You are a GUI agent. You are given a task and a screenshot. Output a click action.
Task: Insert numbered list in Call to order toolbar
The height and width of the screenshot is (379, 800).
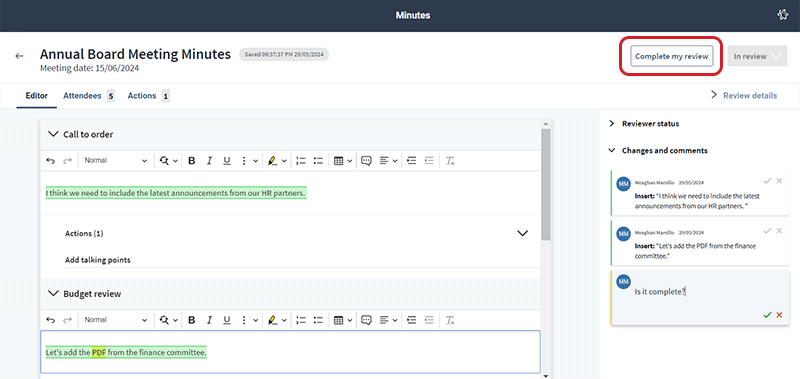[x=301, y=161]
